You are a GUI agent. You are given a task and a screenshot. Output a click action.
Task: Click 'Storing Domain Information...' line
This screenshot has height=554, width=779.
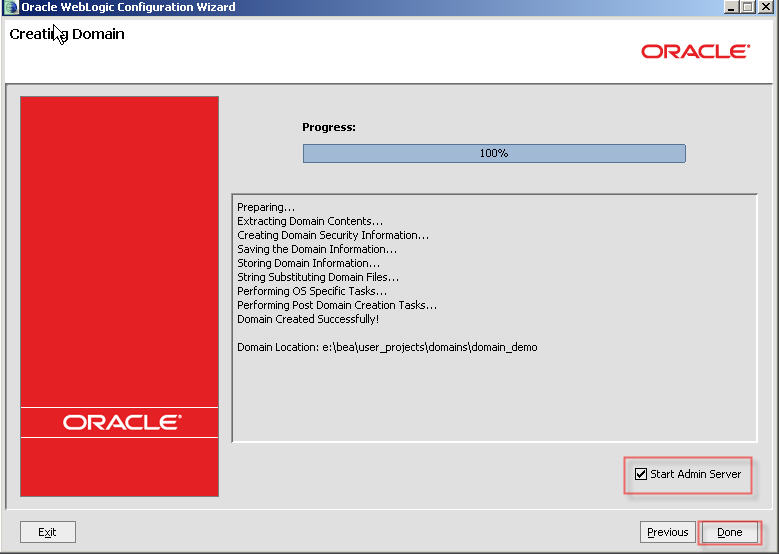click(308, 263)
